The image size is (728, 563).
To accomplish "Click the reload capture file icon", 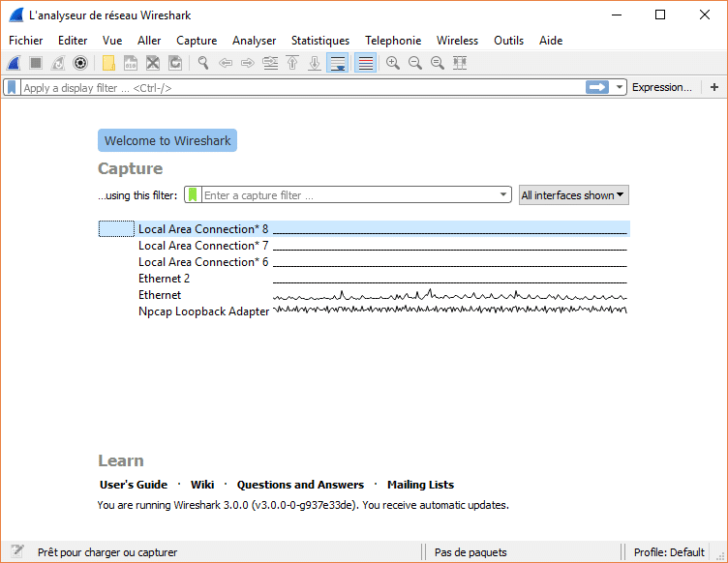I will (175, 63).
